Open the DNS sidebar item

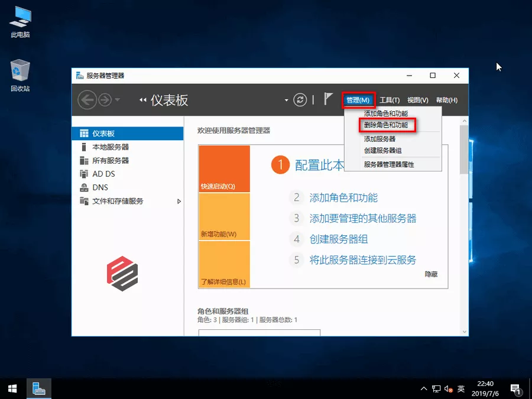pos(100,187)
